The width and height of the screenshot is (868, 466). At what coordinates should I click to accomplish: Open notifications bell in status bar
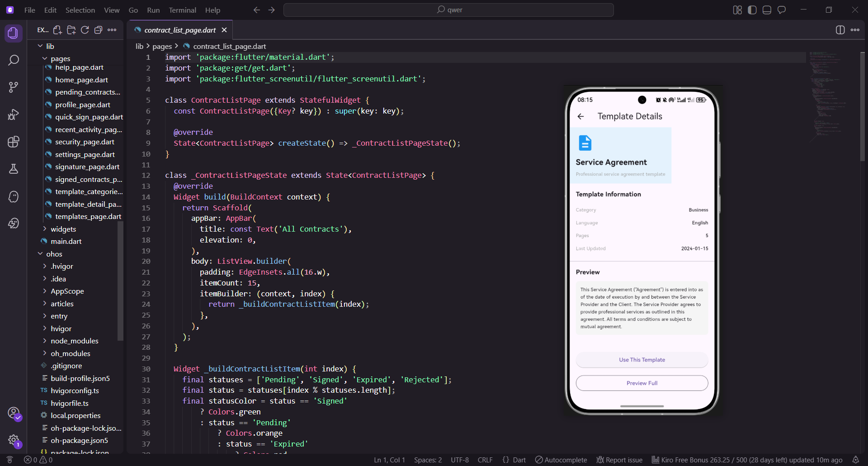pos(855,460)
